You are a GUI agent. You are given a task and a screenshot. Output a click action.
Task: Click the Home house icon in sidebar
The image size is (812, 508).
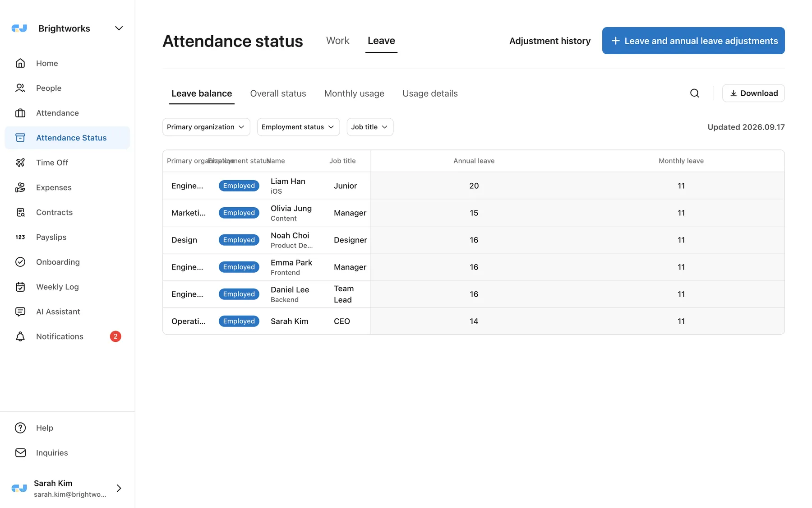pyautogui.click(x=20, y=63)
